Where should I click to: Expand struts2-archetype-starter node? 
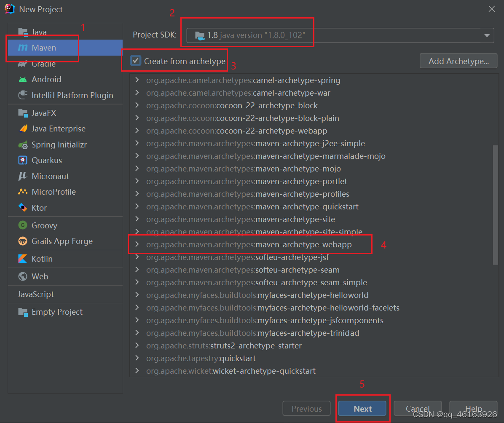click(x=137, y=345)
